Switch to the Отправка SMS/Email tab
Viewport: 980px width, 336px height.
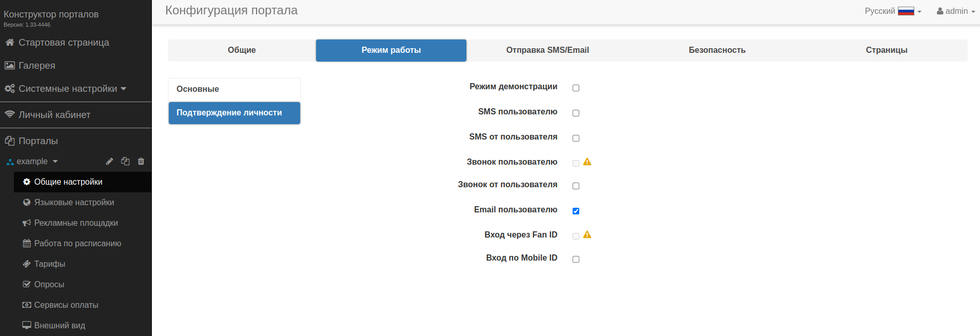(x=547, y=50)
